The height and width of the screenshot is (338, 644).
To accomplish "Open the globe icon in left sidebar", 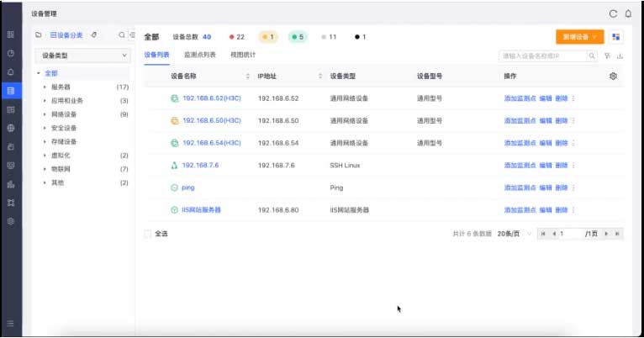I will point(11,128).
